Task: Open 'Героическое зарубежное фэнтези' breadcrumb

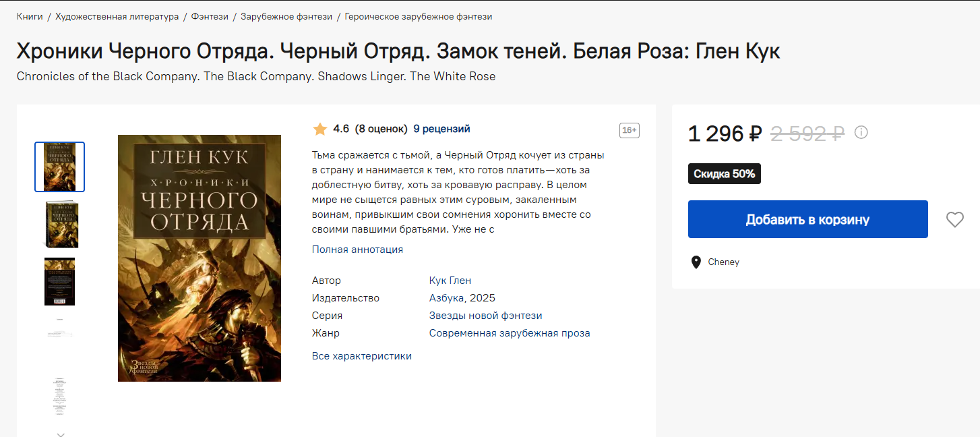Action: [x=418, y=16]
